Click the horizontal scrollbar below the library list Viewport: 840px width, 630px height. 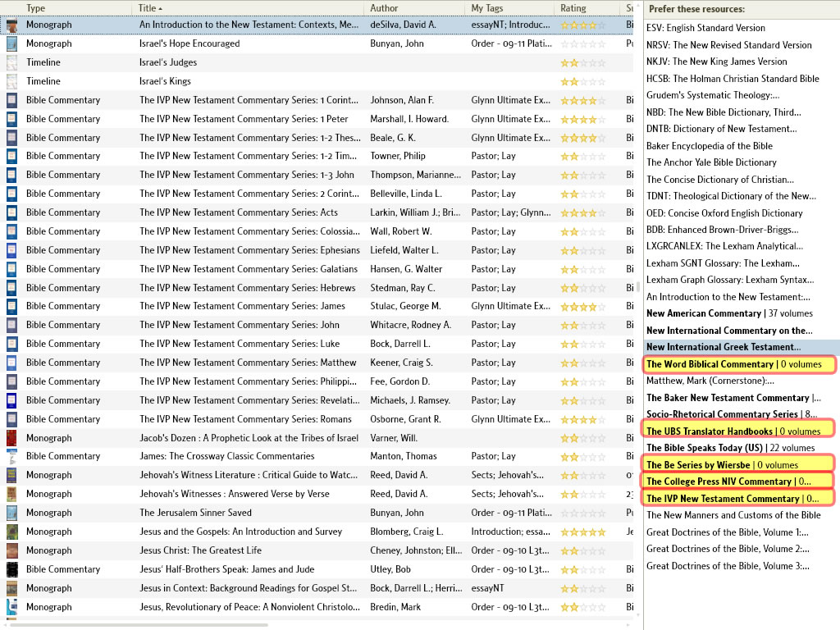coord(139,625)
